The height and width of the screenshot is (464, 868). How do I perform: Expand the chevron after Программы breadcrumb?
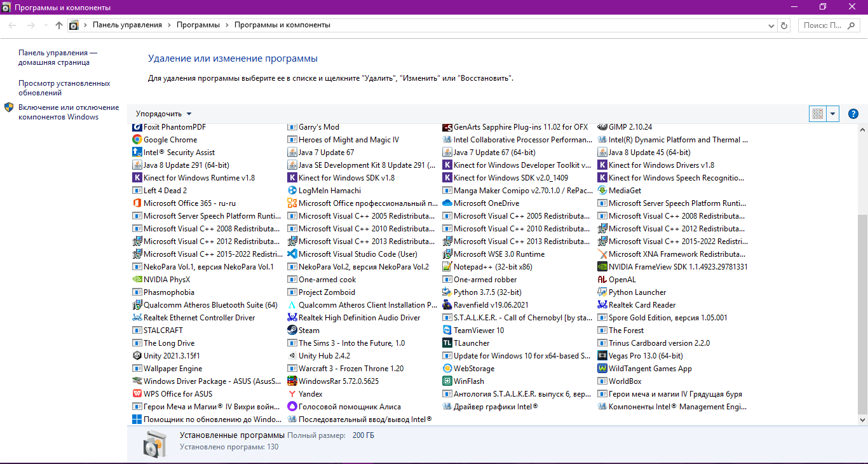point(227,25)
